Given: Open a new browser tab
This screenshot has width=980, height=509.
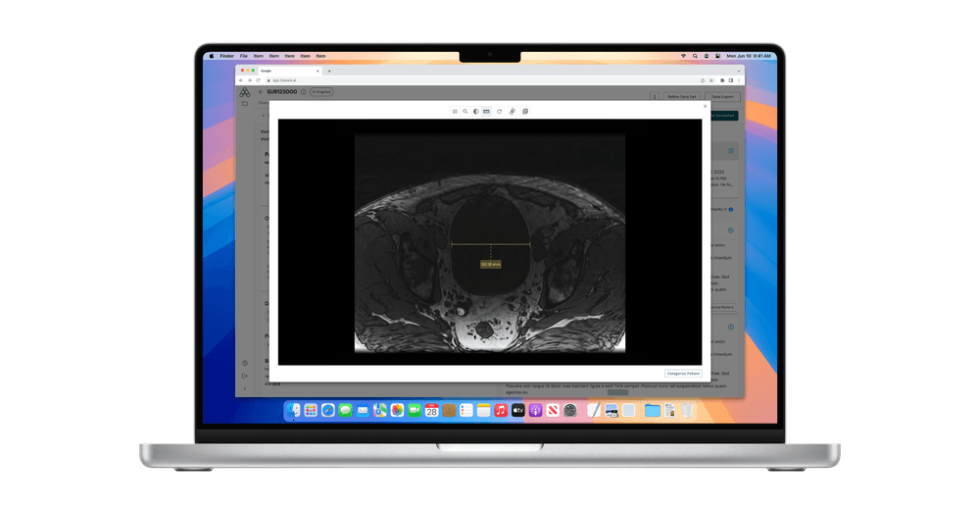Looking at the screenshot, I should [x=329, y=71].
